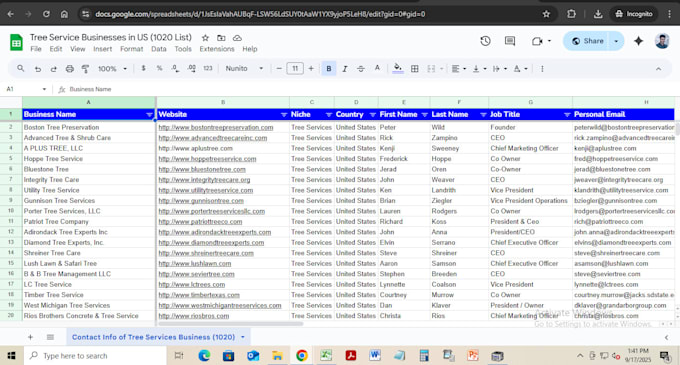Image resolution: width=680 pixels, height=365 pixels.
Task: Open the Windows Start menu
Action: (x=11, y=355)
